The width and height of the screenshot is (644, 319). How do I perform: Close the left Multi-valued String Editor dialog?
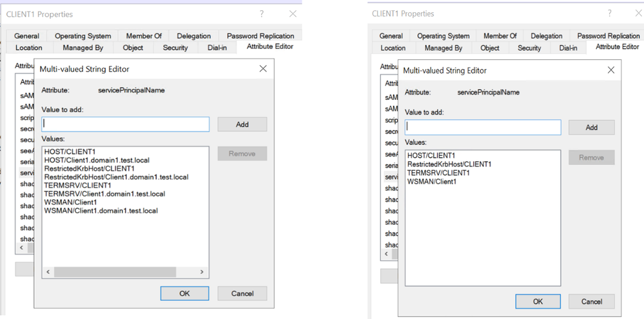263,68
